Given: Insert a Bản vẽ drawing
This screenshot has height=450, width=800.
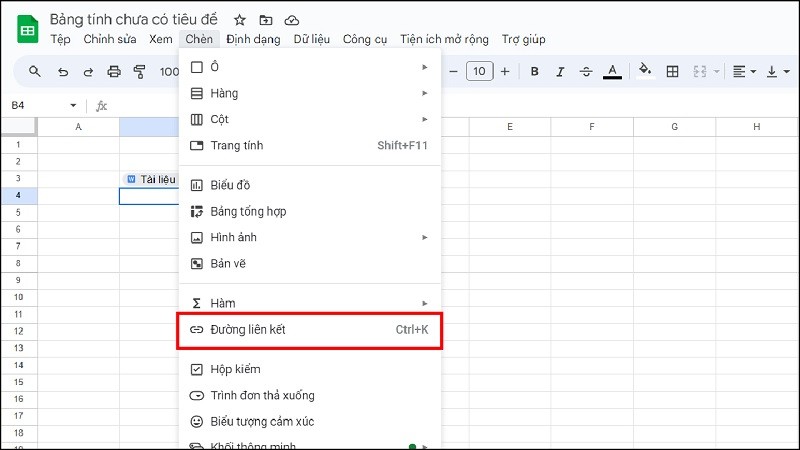Looking at the screenshot, I should [x=310, y=264].
